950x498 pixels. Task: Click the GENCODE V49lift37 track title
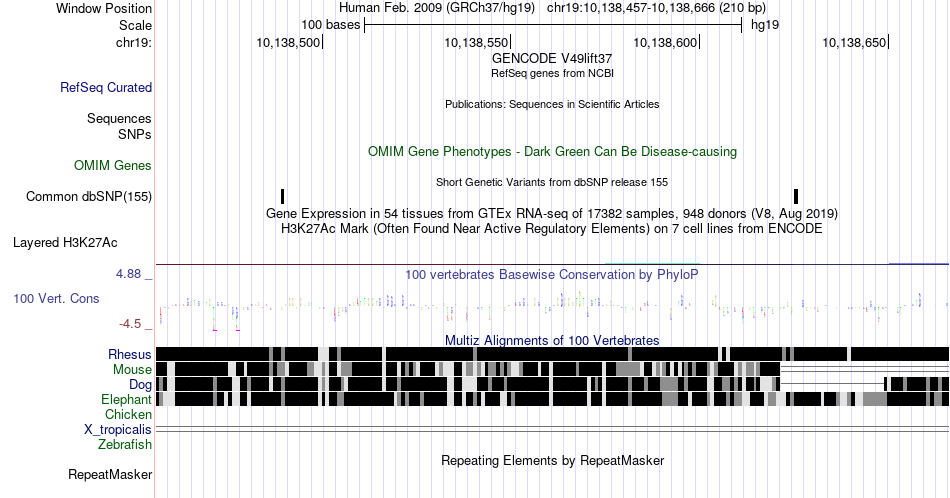pyautogui.click(x=552, y=59)
